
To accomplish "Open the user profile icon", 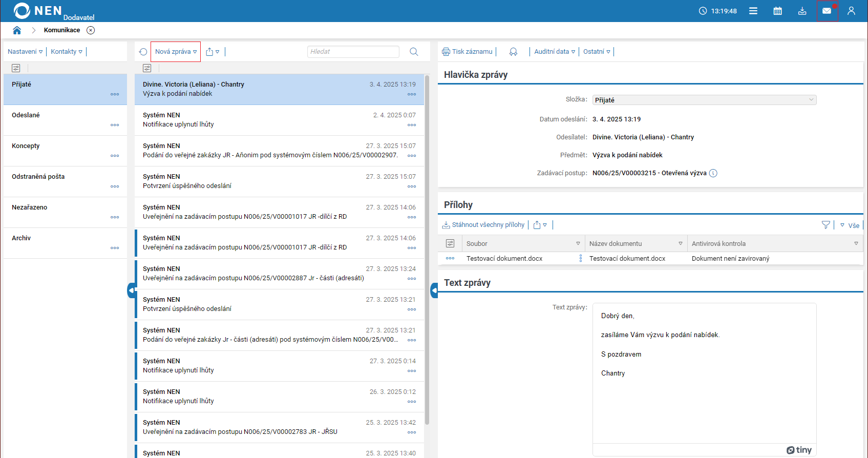I will pyautogui.click(x=851, y=11).
